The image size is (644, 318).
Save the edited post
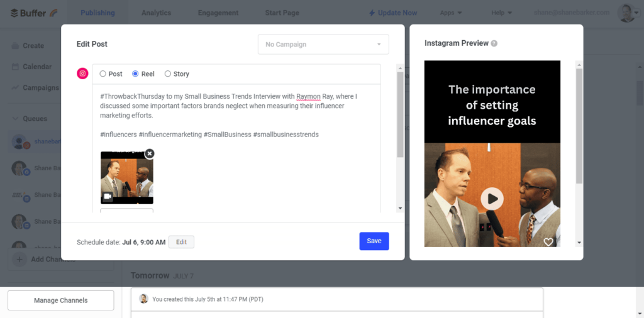click(x=374, y=241)
